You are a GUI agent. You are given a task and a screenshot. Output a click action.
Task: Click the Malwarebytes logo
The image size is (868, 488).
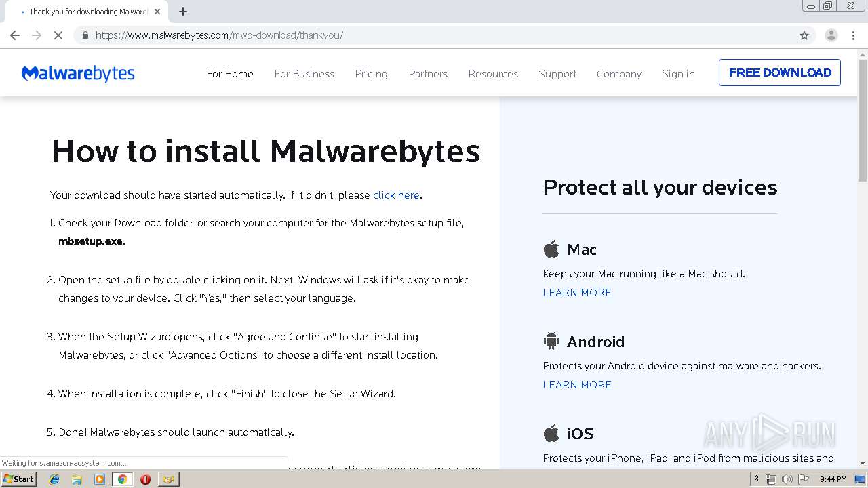[78, 73]
